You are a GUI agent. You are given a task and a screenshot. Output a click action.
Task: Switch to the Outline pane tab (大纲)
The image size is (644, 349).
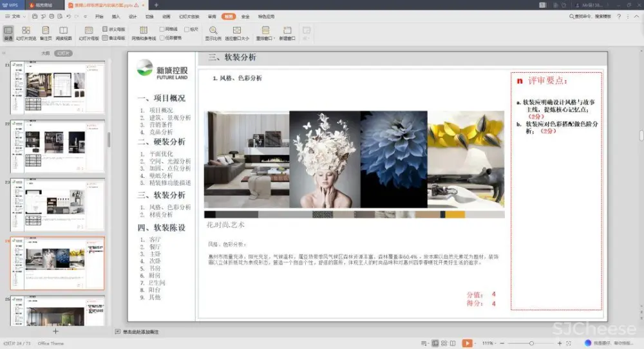point(45,53)
